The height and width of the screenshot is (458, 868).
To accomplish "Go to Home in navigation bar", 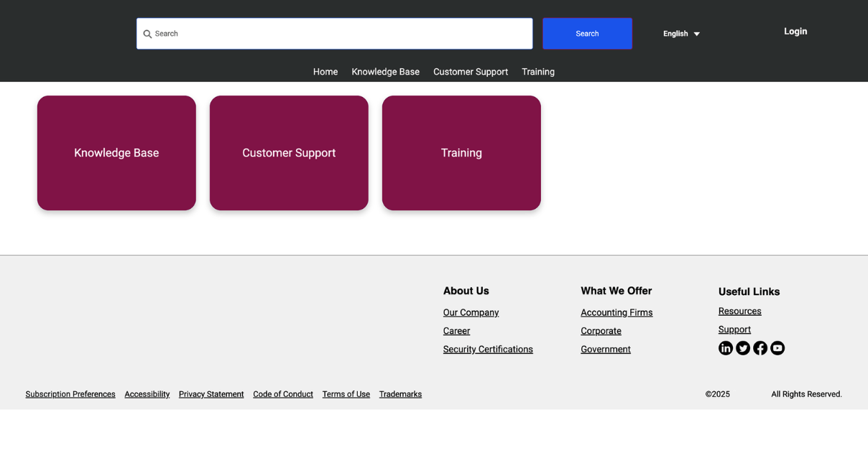I will tap(325, 72).
